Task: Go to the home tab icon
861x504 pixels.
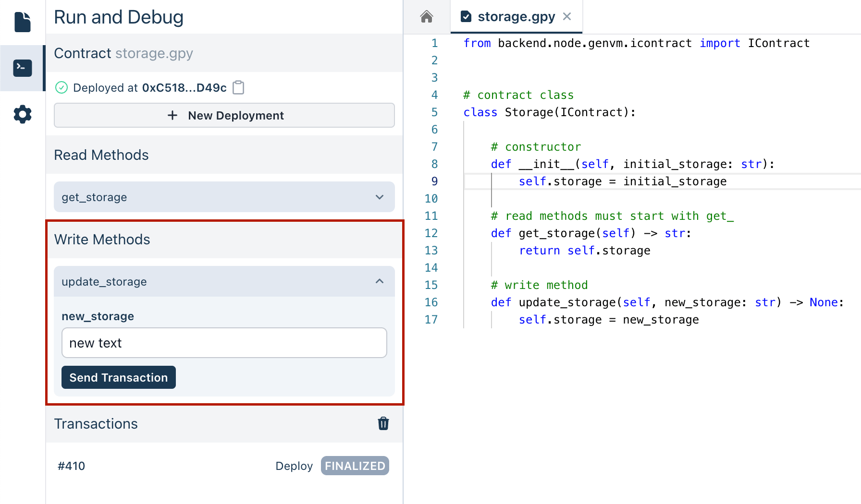Action: click(x=426, y=17)
